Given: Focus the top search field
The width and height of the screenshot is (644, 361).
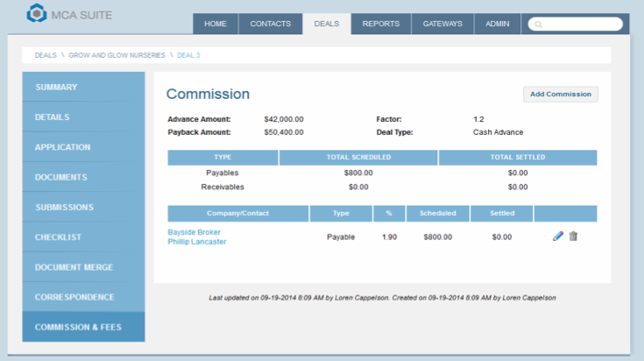Looking at the screenshot, I should click(x=575, y=25).
